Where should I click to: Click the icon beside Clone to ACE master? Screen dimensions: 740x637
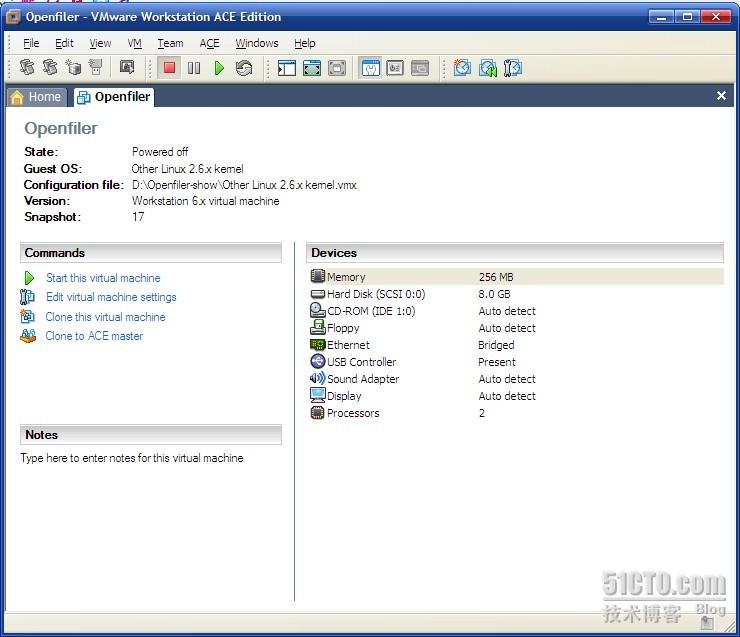tap(28, 336)
